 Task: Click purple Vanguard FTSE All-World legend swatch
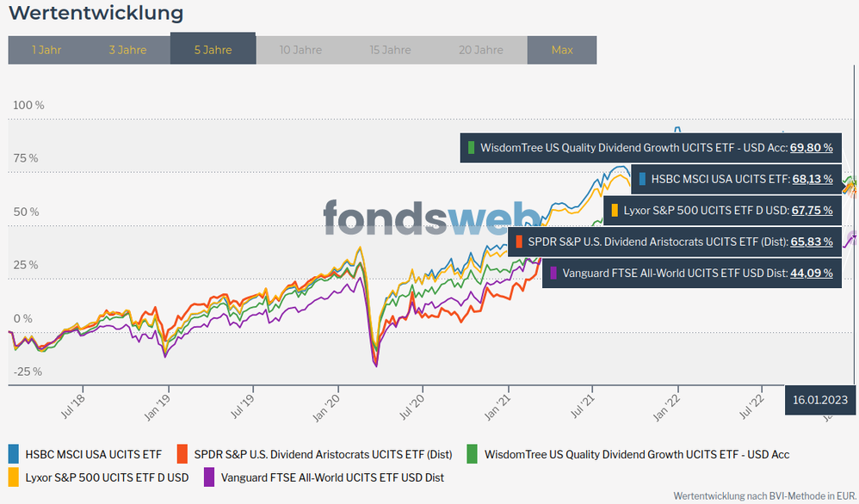[208, 476]
